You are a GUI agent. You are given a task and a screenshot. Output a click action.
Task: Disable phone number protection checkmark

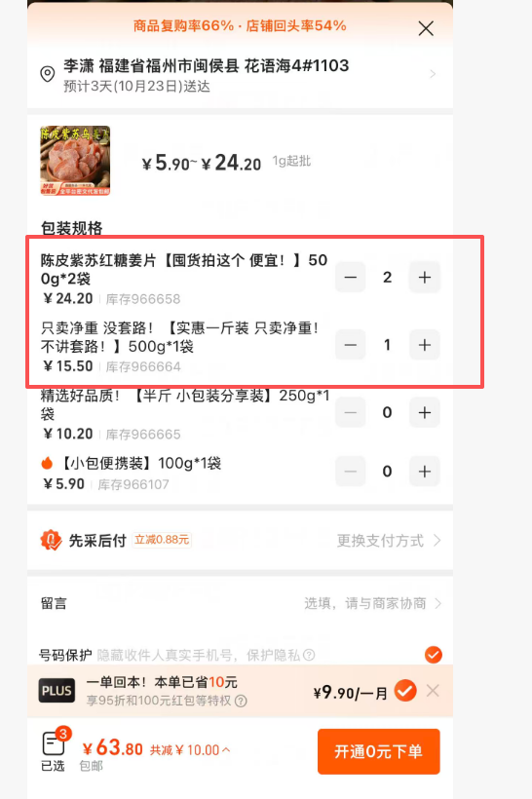point(434,655)
